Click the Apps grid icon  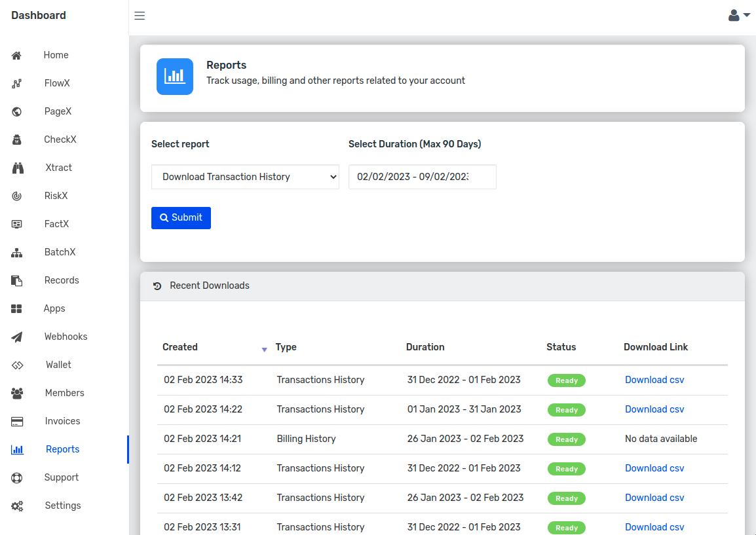16,308
